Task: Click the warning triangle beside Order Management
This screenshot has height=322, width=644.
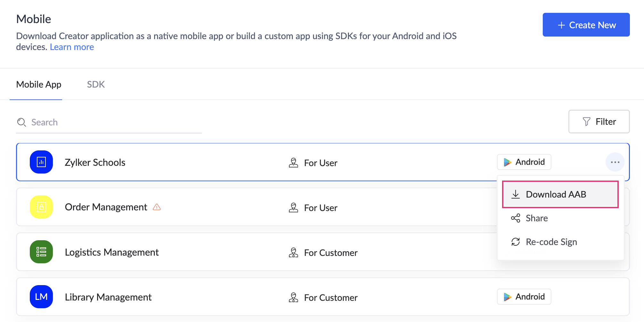Action: point(157,207)
